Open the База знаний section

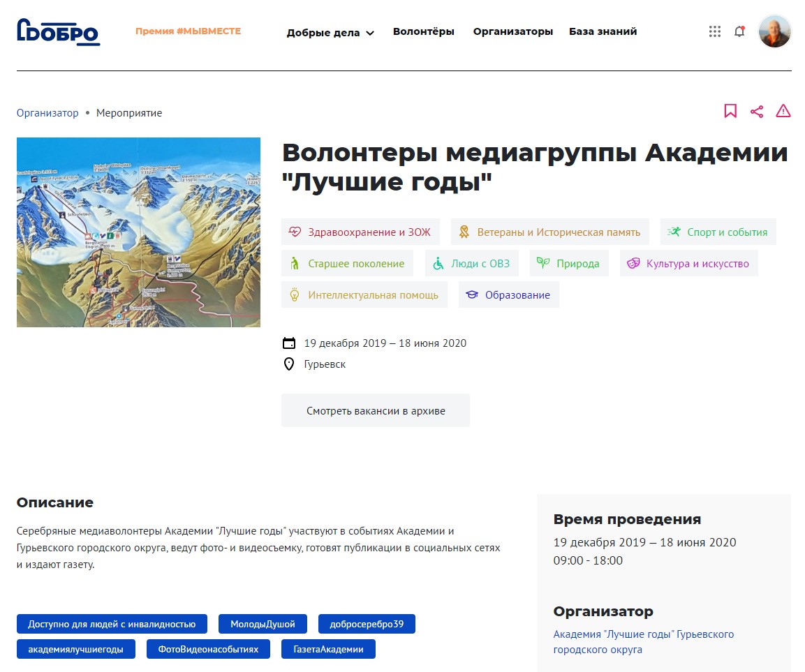[x=603, y=32]
